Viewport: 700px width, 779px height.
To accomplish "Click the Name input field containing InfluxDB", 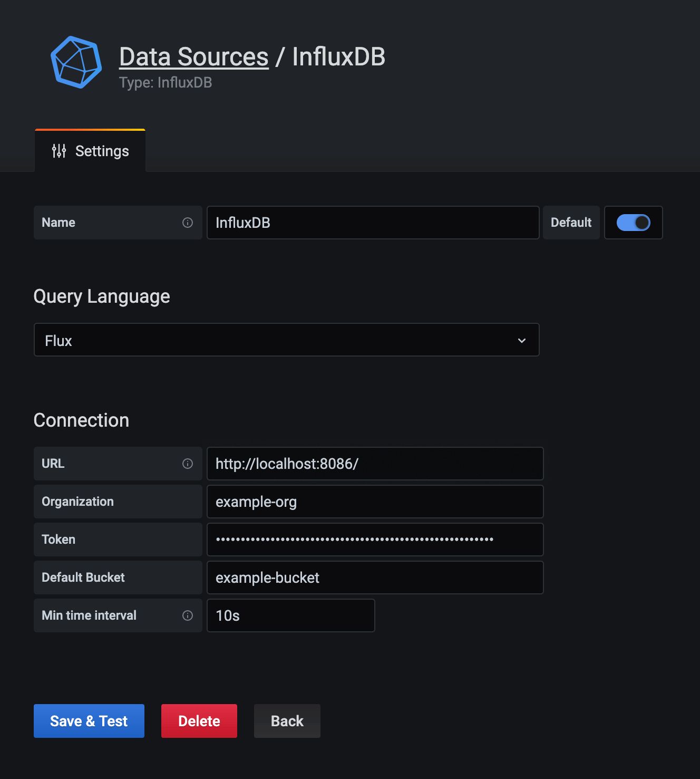I will (x=373, y=223).
